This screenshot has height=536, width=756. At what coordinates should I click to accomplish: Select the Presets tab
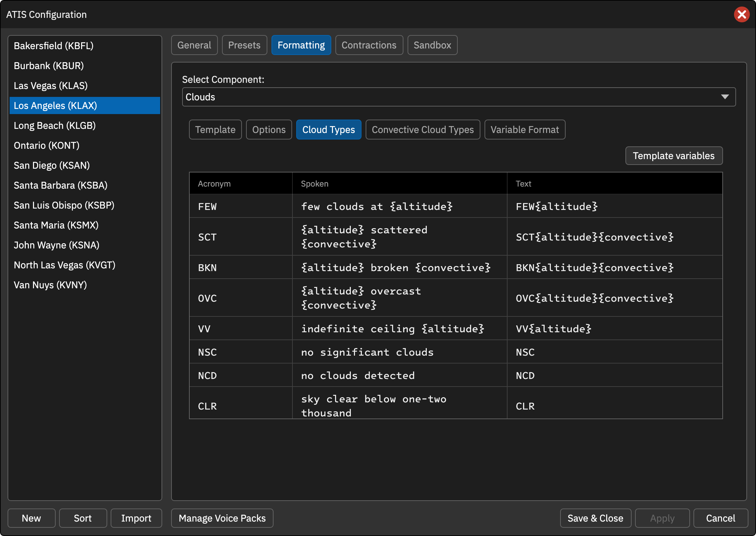(x=244, y=45)
